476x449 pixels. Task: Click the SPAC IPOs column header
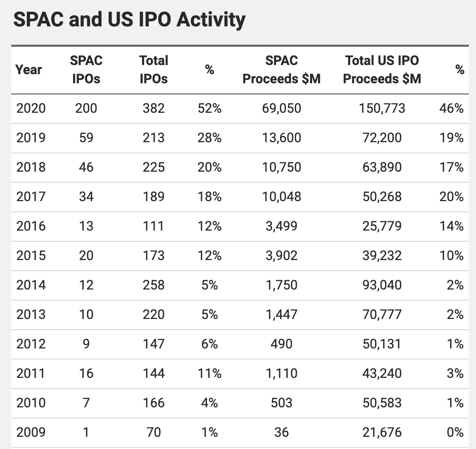point(86,70)
